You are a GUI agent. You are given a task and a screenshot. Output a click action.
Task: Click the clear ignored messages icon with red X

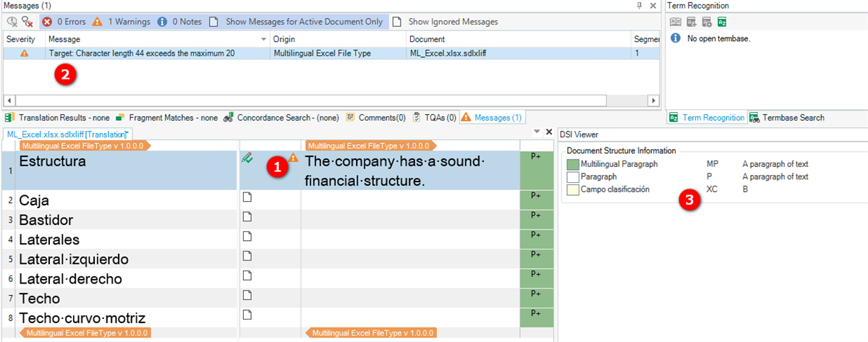pos(27,22)
